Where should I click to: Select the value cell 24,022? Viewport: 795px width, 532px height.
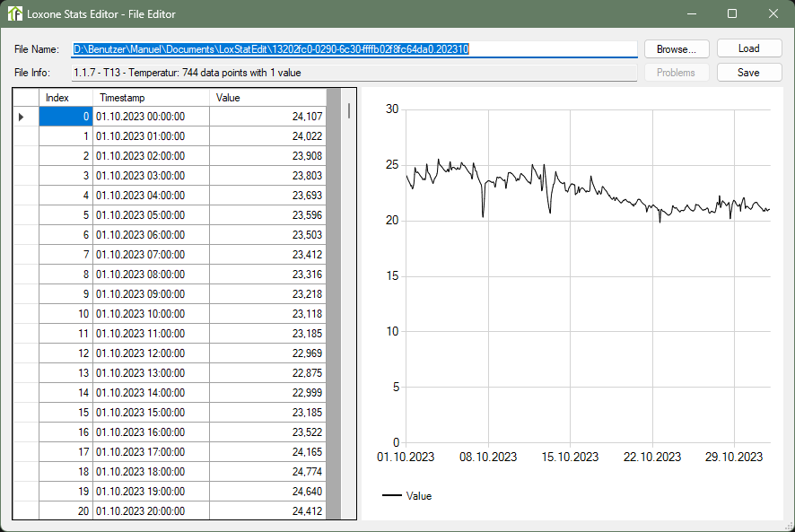click(267, 136)
